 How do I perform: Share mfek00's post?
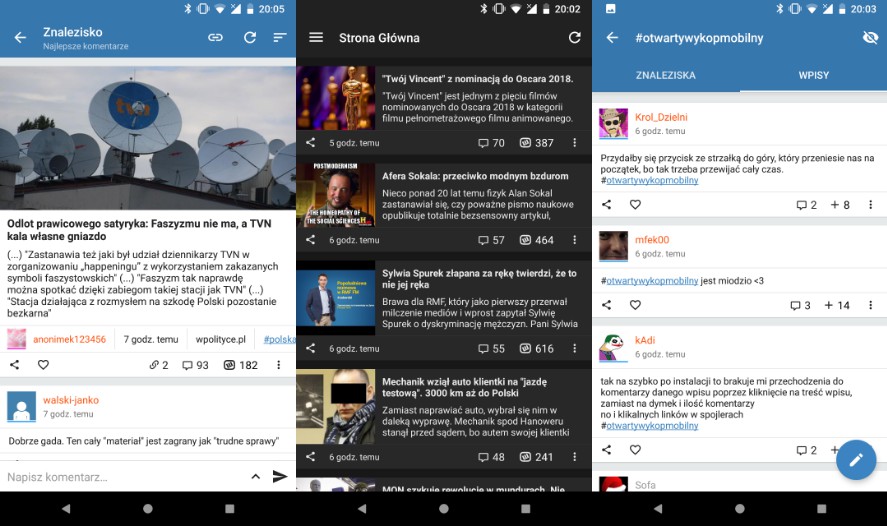[606, 305]
